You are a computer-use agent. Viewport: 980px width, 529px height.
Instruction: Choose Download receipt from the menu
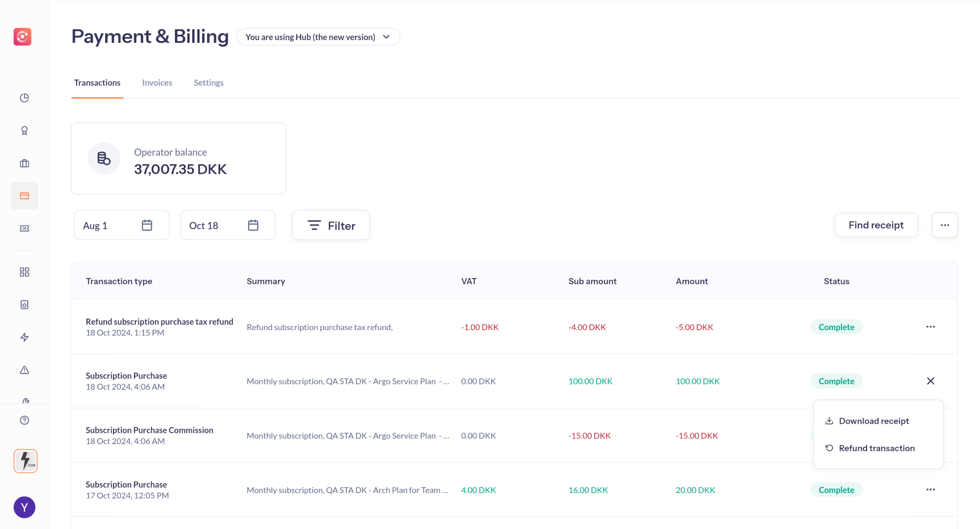(x=874, y=421)
